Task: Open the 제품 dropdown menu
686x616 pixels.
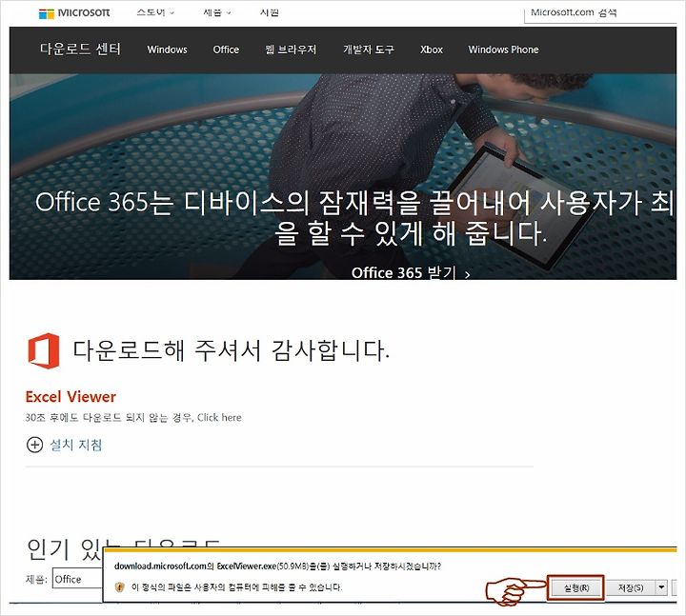Action: click(x=216, y=12)
